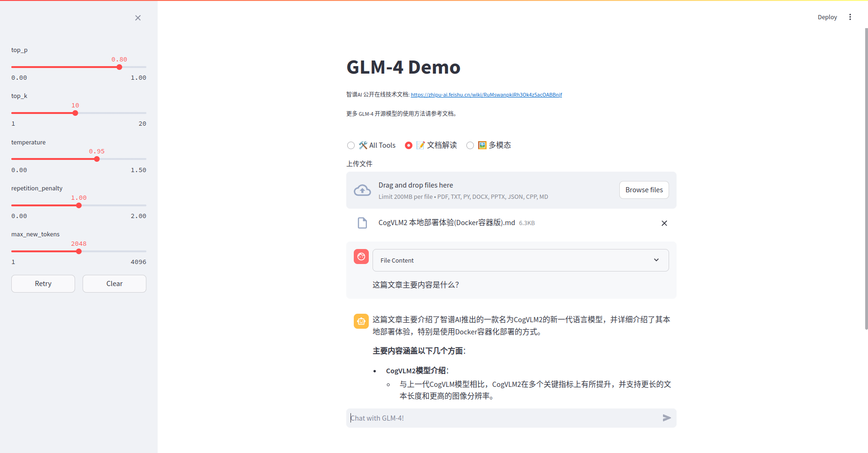The image size is (868, 453).
Task: Click the 6.3KB file size text
Action: (x=527, y=223)
